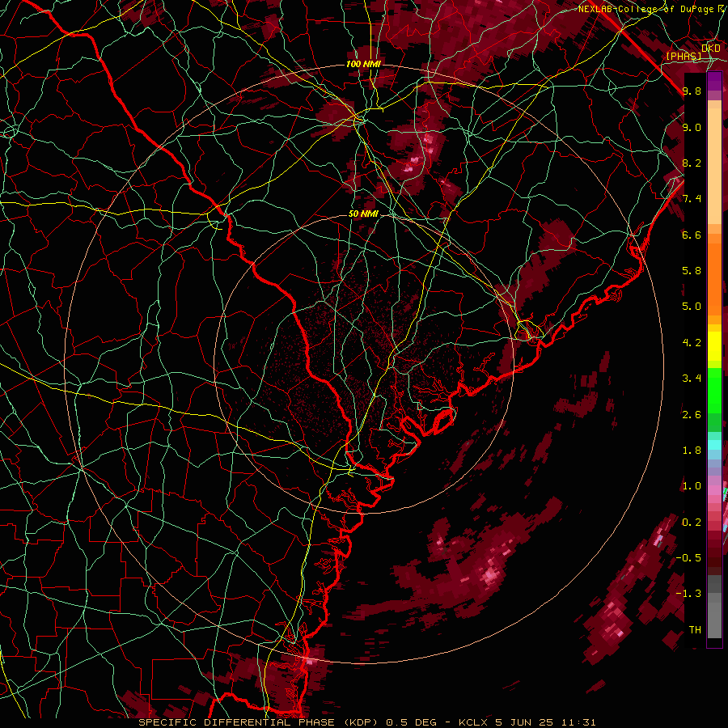728x728 pixels.
Task: Click the '5.8' scale value
Action: click(692, 271)
